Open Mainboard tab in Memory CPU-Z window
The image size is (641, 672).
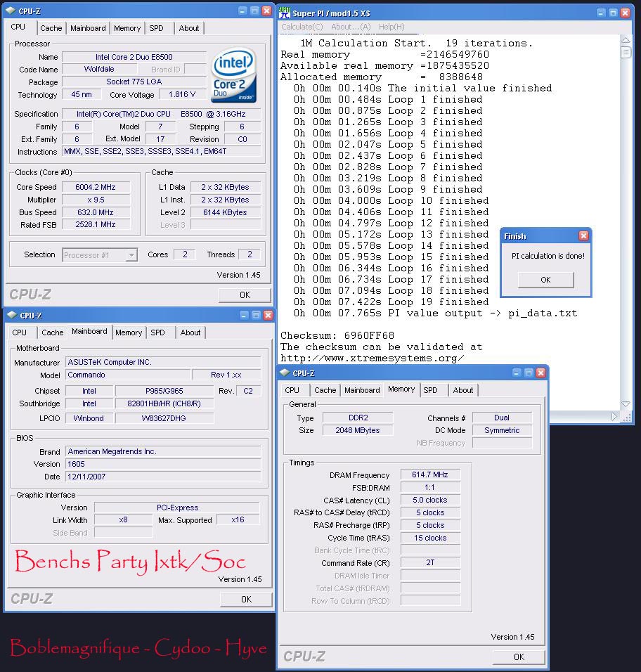click(362, 390)
